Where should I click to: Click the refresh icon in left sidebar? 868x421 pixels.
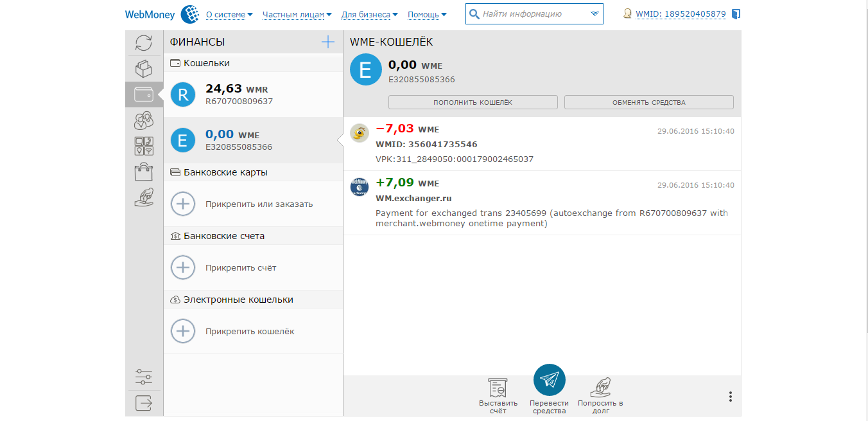coord(144,43)
